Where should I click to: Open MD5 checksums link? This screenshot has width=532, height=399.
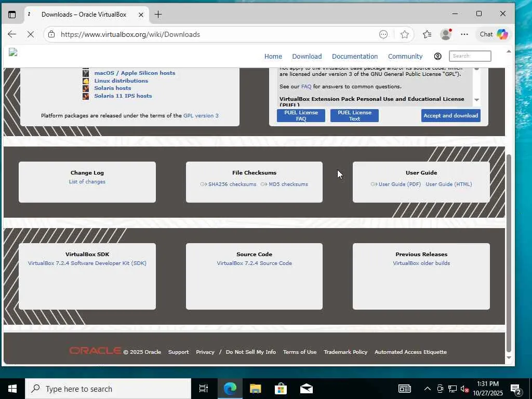coord(288,184)
